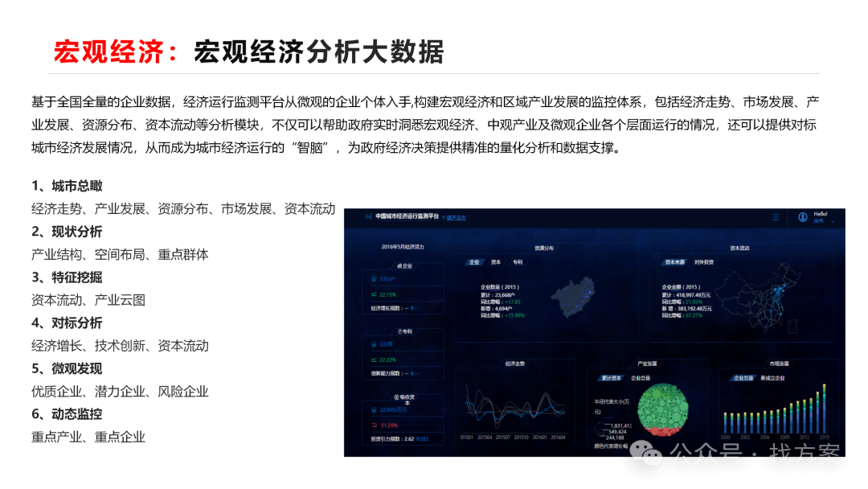Screen dimensions: 868x489
Task: Click the 投资引力指数 2.62 text
Action: pyautogui.click(x=392, y=438)
